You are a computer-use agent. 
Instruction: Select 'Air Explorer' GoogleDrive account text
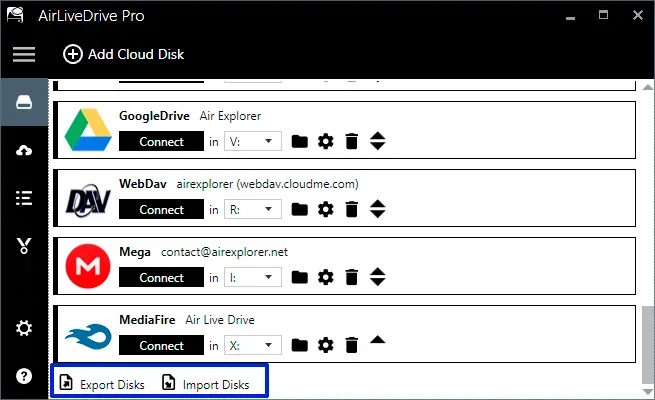tap(230, 116)
